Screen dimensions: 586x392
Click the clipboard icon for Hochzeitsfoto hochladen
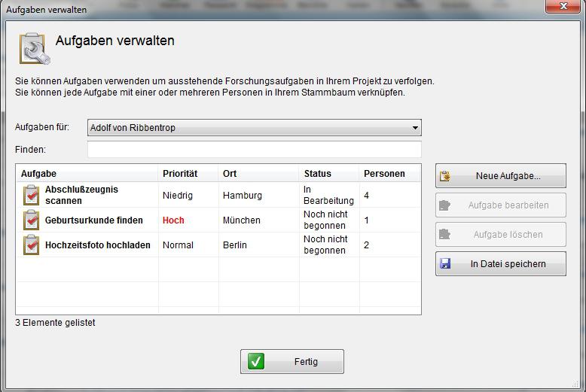[32, 245]
